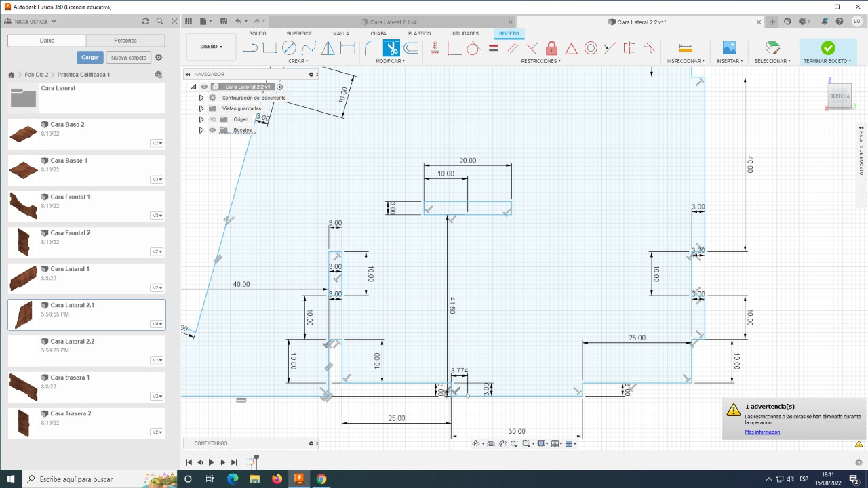
Task: Click the Save icon in top bar
Action: point(224,22)
